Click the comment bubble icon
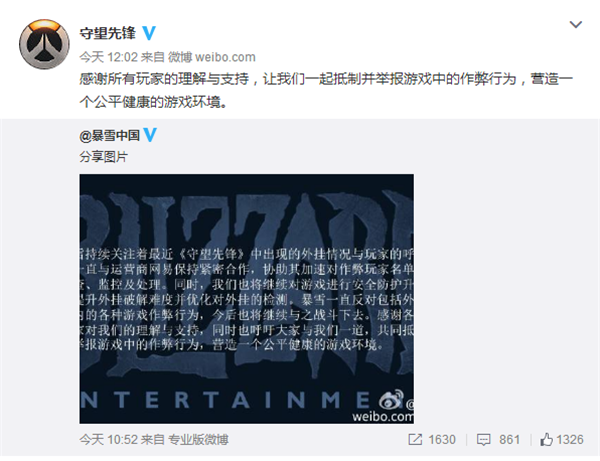Screen dimensions: 600x461 (x=483, y=440)
